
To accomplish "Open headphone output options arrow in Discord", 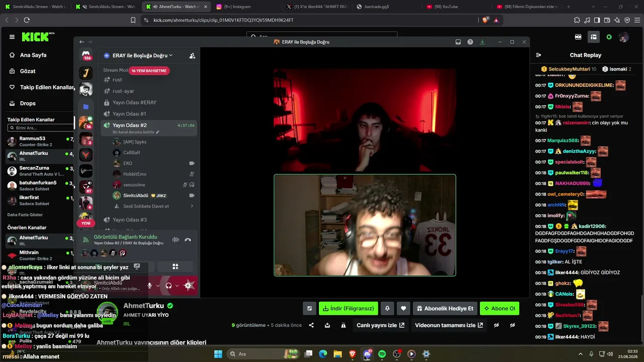I will point(177,286).
